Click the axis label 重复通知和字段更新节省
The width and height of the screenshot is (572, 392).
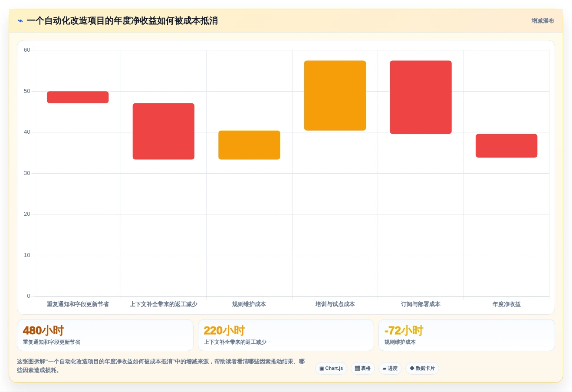(x=78, y=304)
